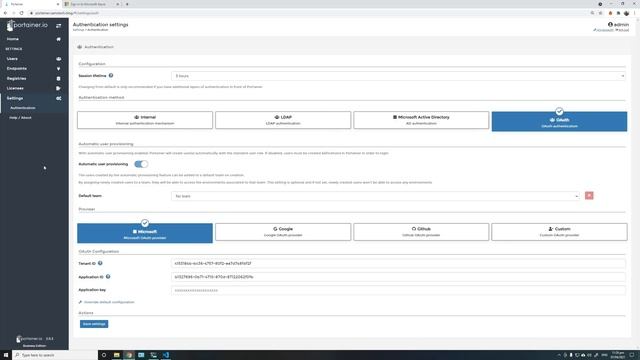Open Authentication sub-item under Settings
Image resolution: width=640 pixels, height=360 pixels.
(23, 108)
